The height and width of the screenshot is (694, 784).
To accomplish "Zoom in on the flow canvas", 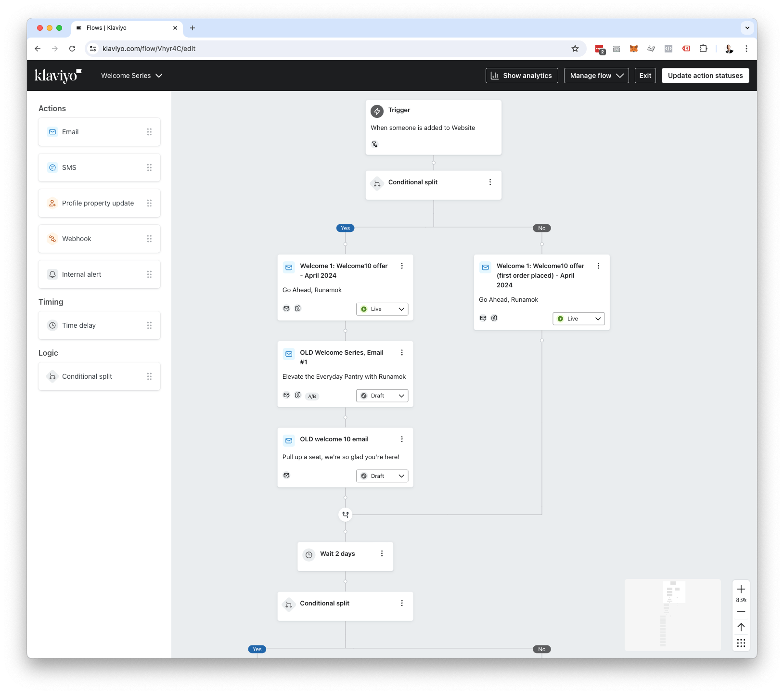I will [741, 589].
